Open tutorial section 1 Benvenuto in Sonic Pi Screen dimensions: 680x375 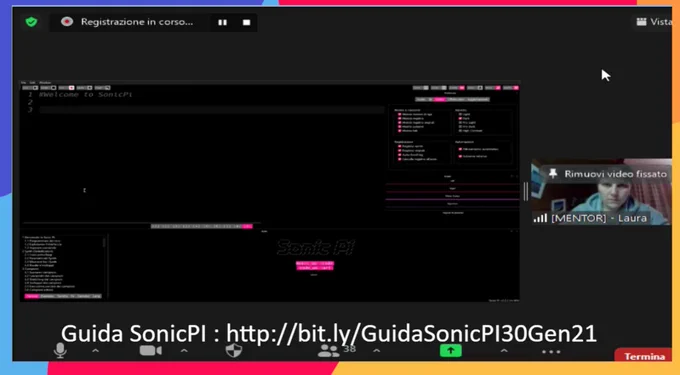(39, 238)
